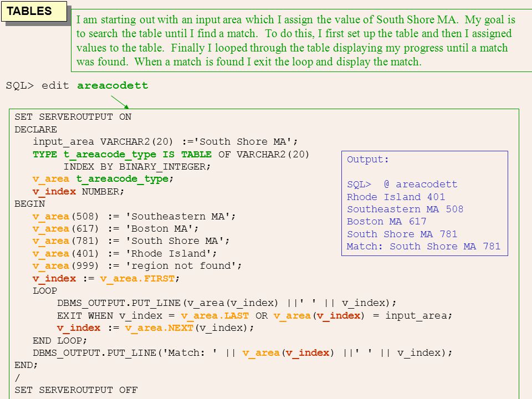Select the 'SET SERVEROUTPUT ON' line
Viewport: 532px width, 399px height.
[73, 117]
